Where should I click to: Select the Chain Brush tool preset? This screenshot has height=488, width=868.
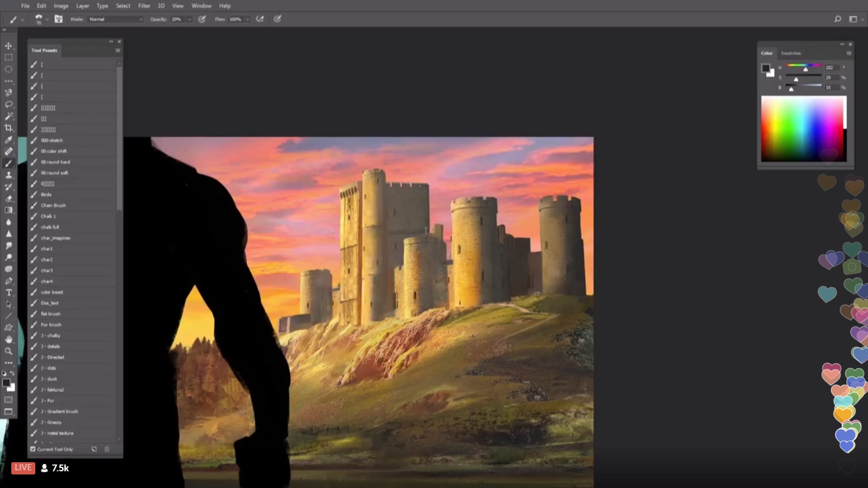53,205
